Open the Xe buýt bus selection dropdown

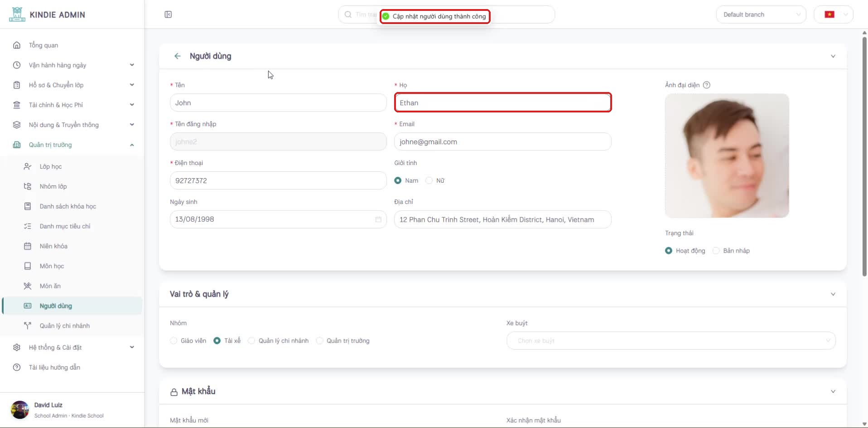(x=671, y=340)
